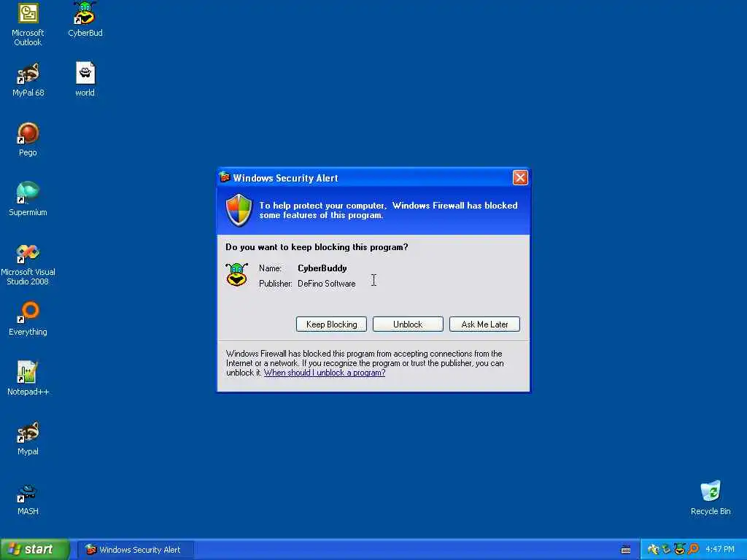Click the Windows Security Alert title bar

[373, 178]
